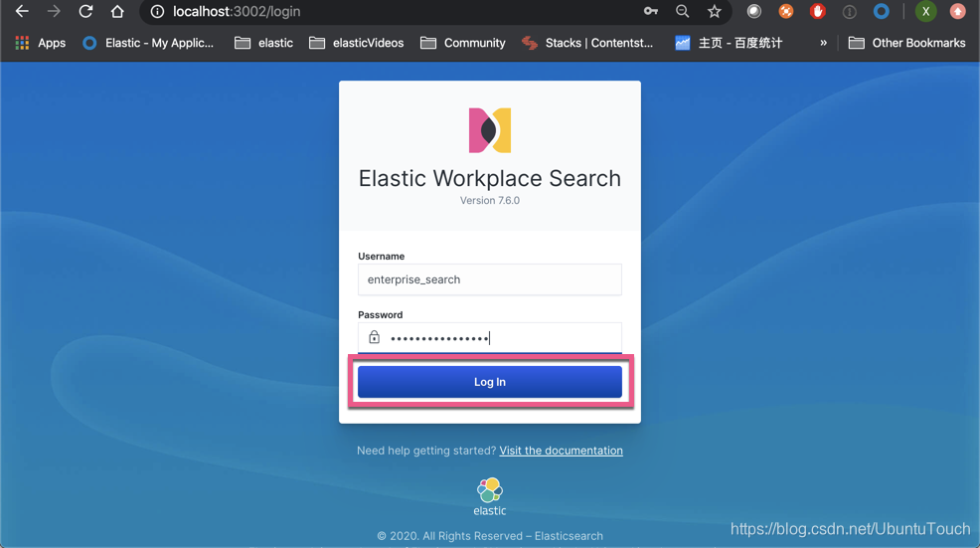Open the zoom magnifier icon in address bar
This screenshot has width=980, height=548.
point(683,11)
